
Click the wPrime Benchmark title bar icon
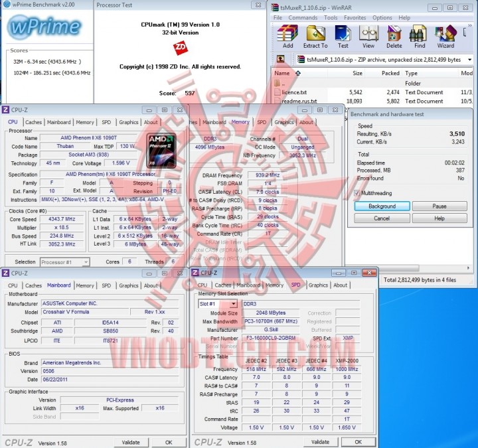7,4
